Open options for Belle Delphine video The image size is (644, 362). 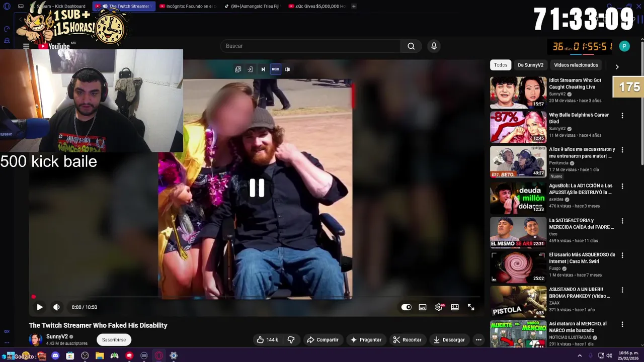[x=622, y=116]
